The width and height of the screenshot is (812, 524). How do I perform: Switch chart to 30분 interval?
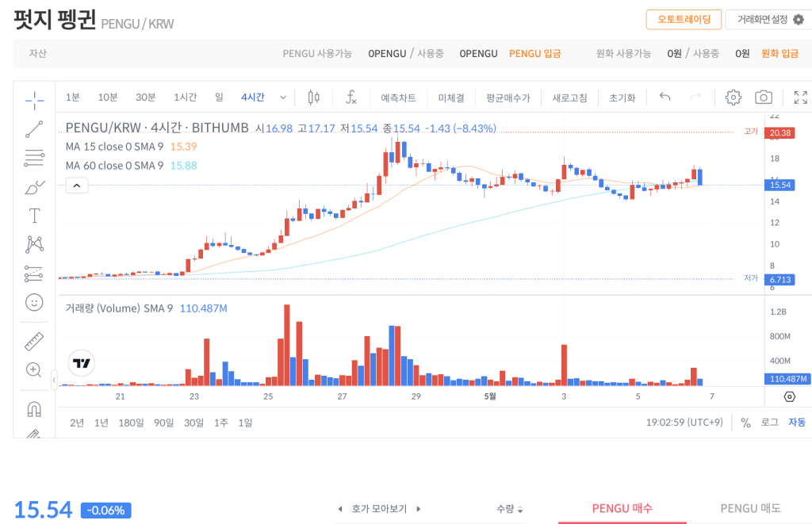[x=146, y=98]
